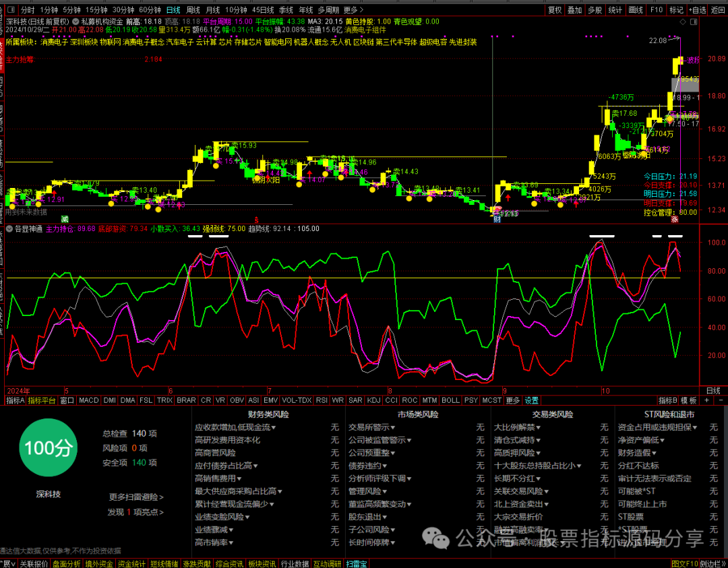The height and width of the screenshot is (568, 728).
Task: Click the green 减 marker under chart
Action: (x=65, y=219)
